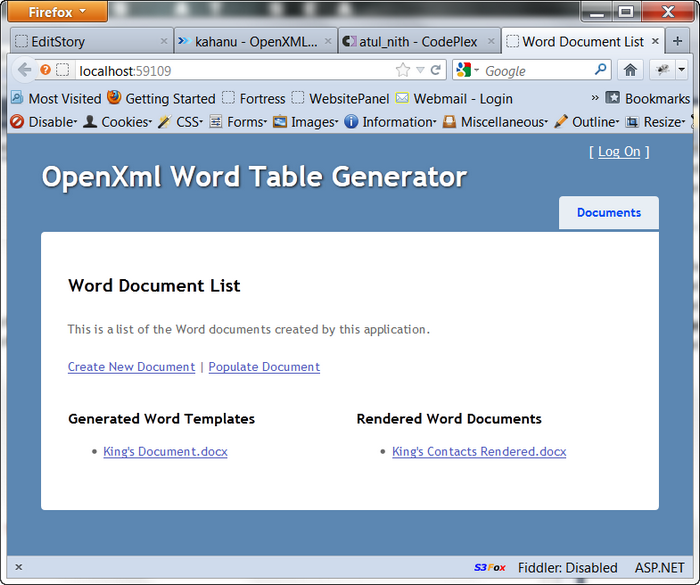Screen dimensions: 700x585
Task: Open the Resize developer menu
Action: 655,121
